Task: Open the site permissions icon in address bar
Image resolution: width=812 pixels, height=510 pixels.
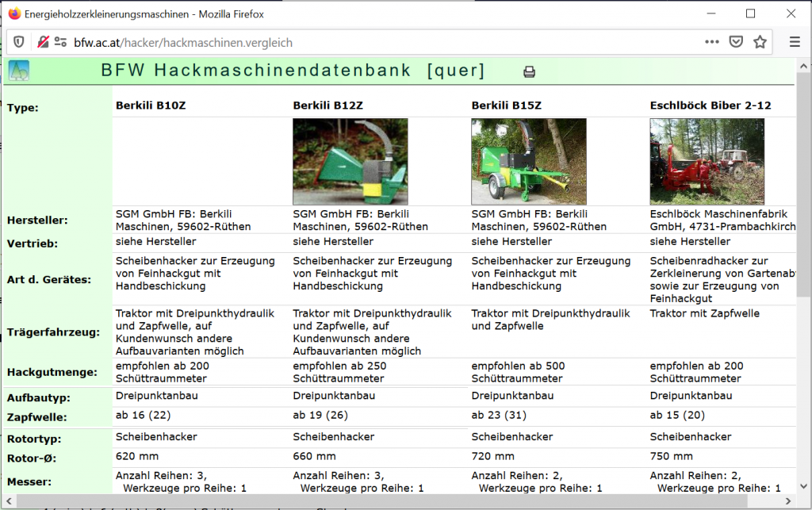Action: (60, 42)
